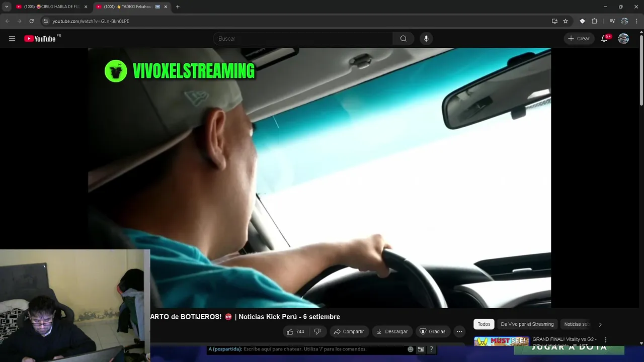Image resolution: width=644 pixels, height=362 pixels.
Task: Open media controls icon in toolbar
Action: (612, 21)
